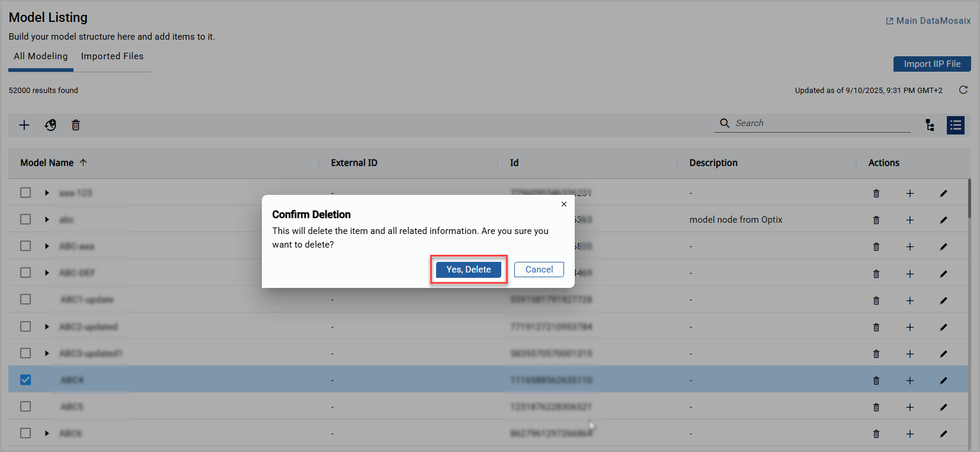The height and width of the screenshot is (452, 980).
Task: Refresh the results with reload icon
Action: tap(963, 90)
